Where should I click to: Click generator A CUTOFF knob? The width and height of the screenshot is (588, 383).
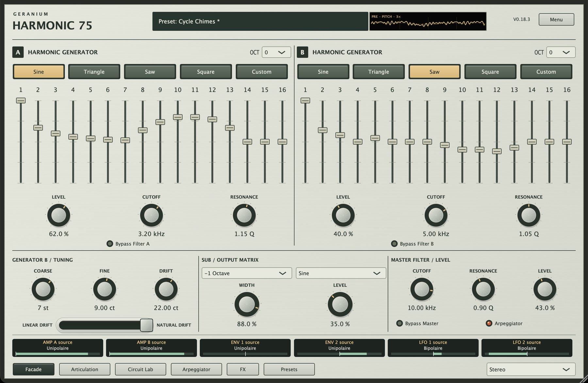pos(152,216)
